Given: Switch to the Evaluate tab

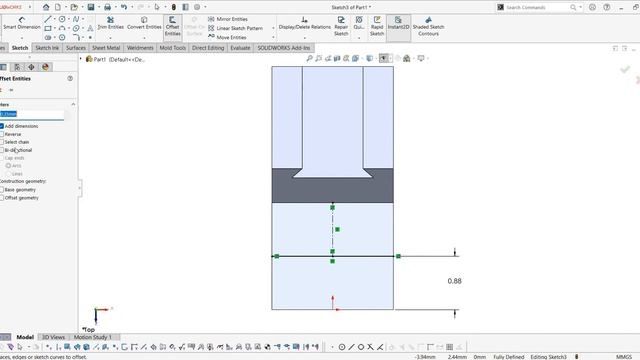Looking at the screenshot, I should point(240,48).
